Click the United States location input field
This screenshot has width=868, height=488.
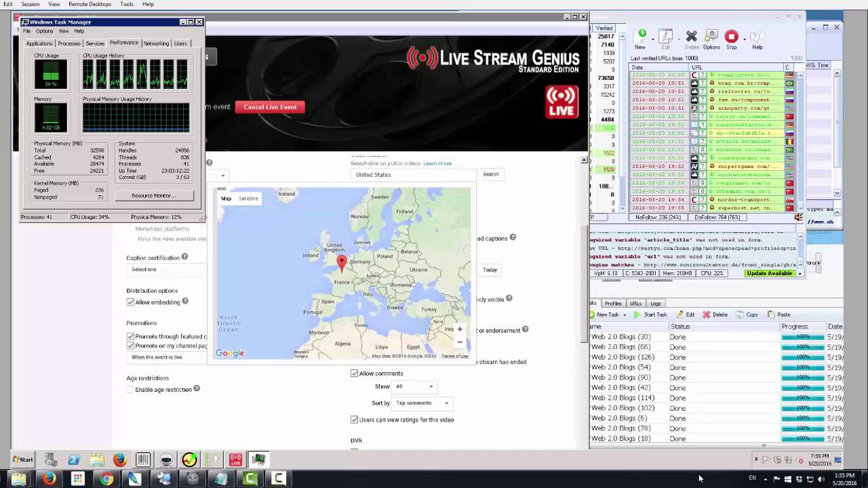pyautogui.click(x=413, y=175)
